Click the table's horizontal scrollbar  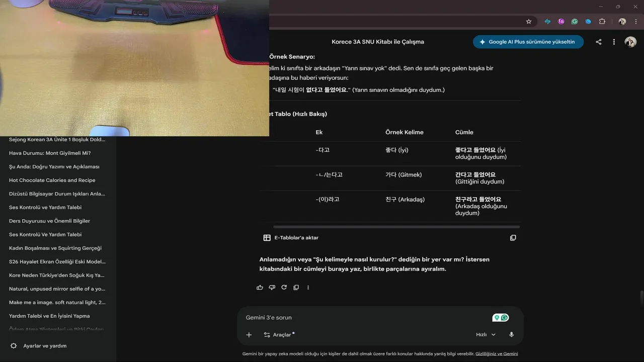click(396, 227)
